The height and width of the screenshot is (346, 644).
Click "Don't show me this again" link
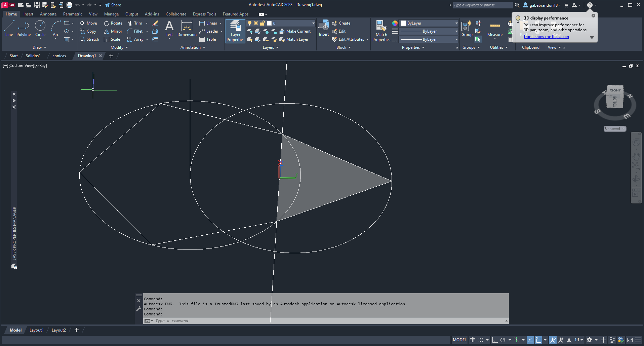pos(546,37)
